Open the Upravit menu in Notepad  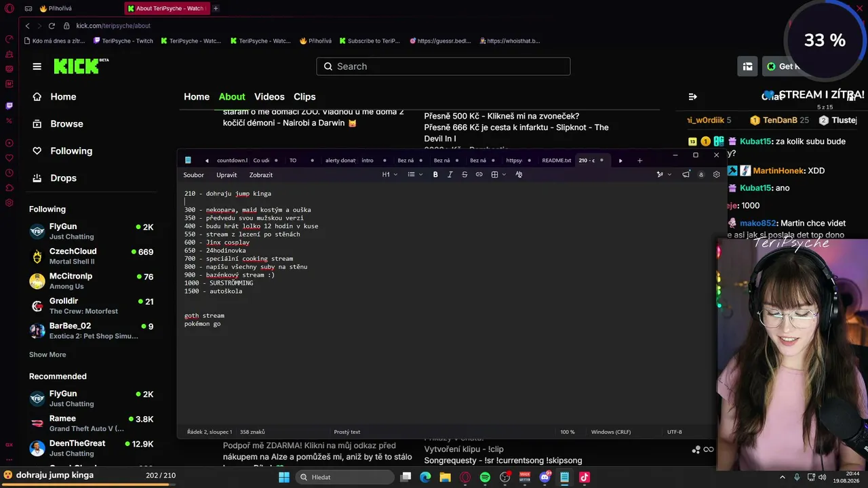pos(226,175)
